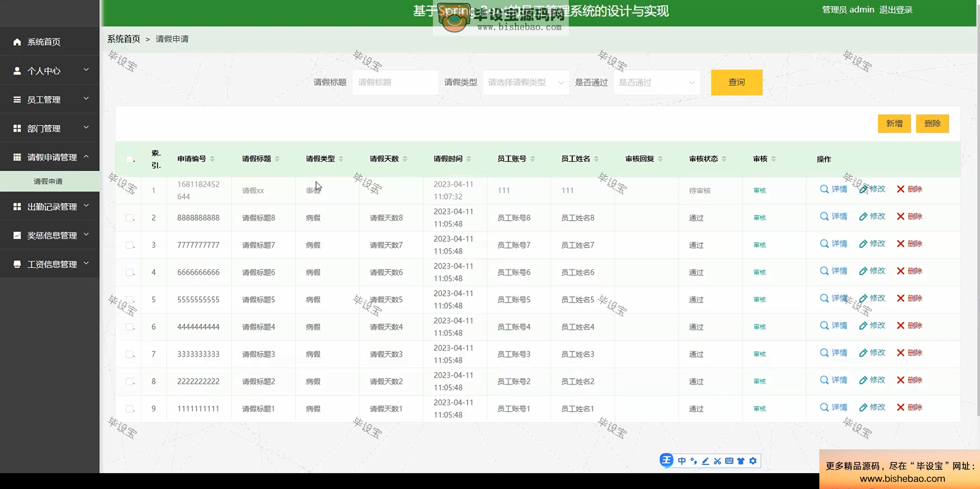Collapse the 请假申请管理 sidebar menu
The width and height of the screenshot is (980, 489).
49,157
